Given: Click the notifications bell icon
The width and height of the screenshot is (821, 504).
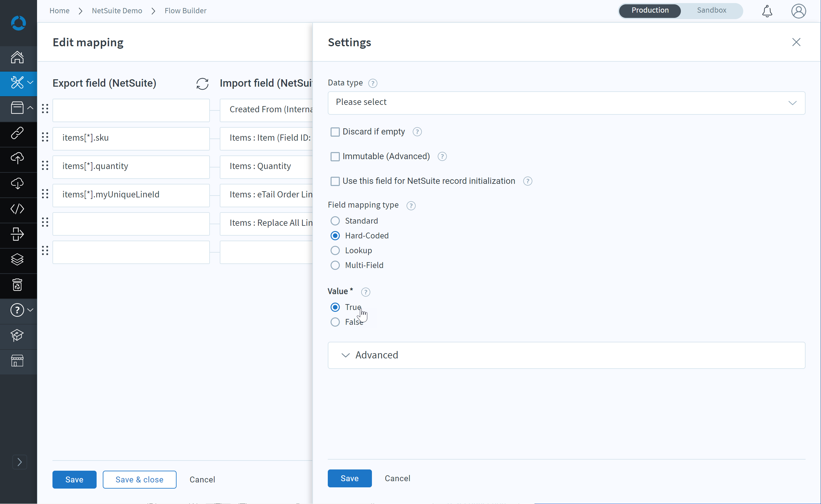Looking at the screenshot, I should coord(767,11).
